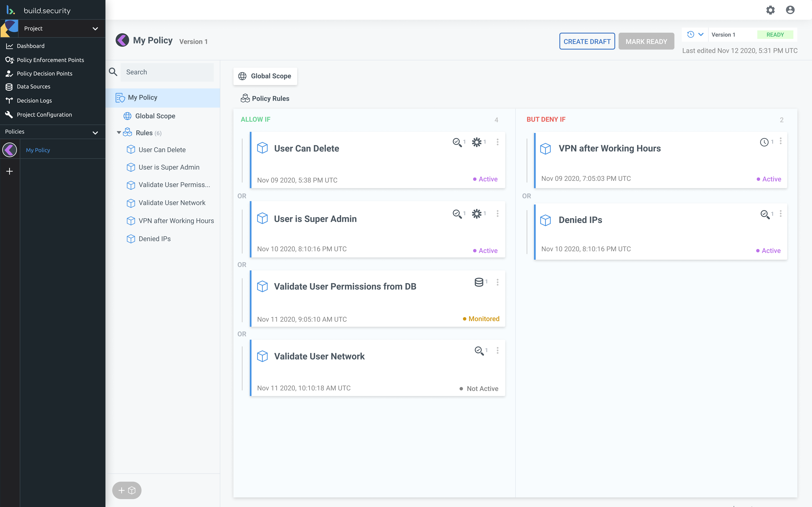Open settings gear icon in top bar
This screenshot has height=507, width=812.
click(x=770, y=10)
